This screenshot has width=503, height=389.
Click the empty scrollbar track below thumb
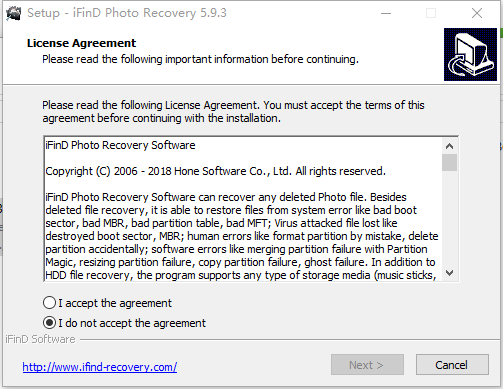click(449, 218)
